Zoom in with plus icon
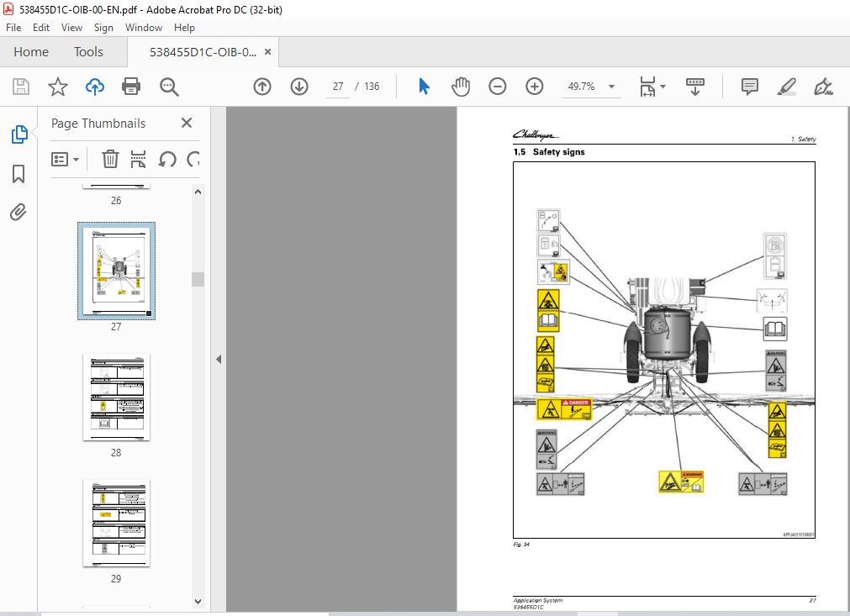The image size is (850, 616). tap(535, 87)
